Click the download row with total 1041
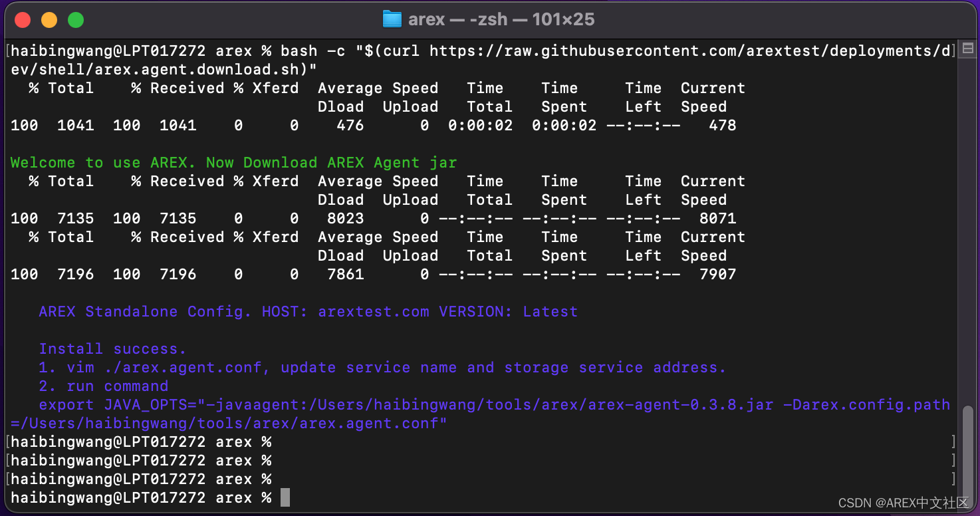The width and height of the screenshot is (980, 516). (x=373, y=126)
